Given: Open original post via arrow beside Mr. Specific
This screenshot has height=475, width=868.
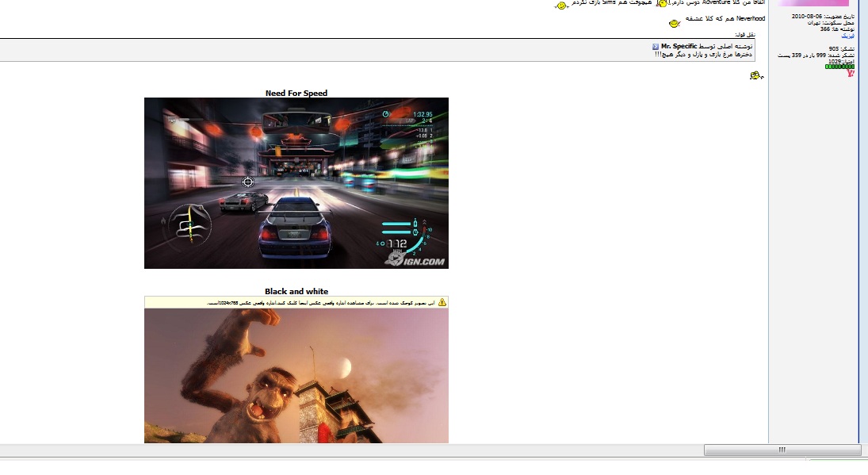Looking at the screenshot, I should (x=656, y=47).
